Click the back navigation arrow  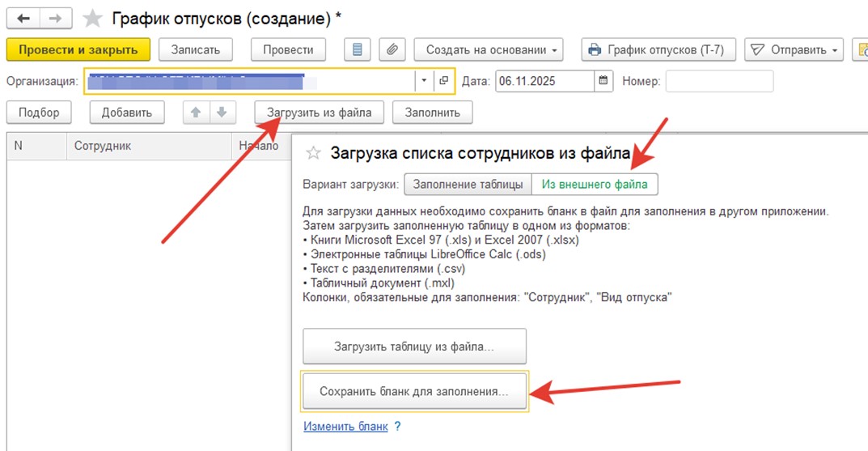point(23,18)
